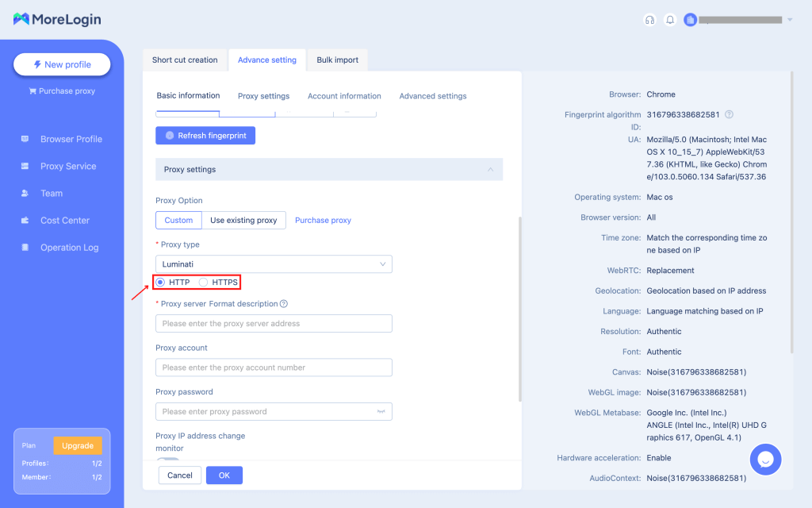Open Browser Profile menu item
This screenshot has width=812, height=508.
pos(71,139)
